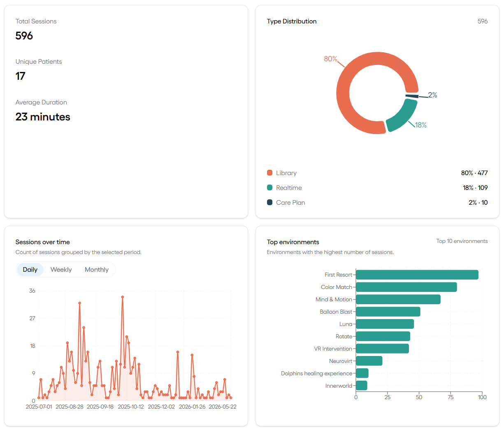Click the Type Distribution heading

[x=292, y=21]
